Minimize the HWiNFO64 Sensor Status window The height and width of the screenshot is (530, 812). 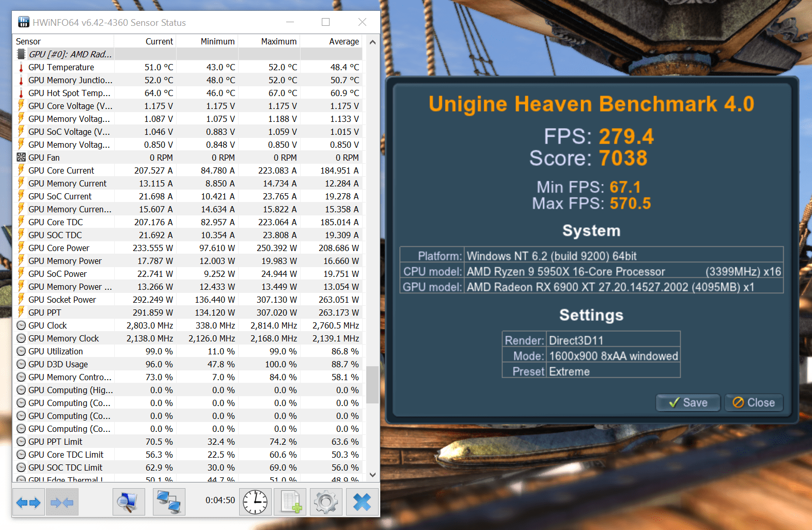click(290, 22)
